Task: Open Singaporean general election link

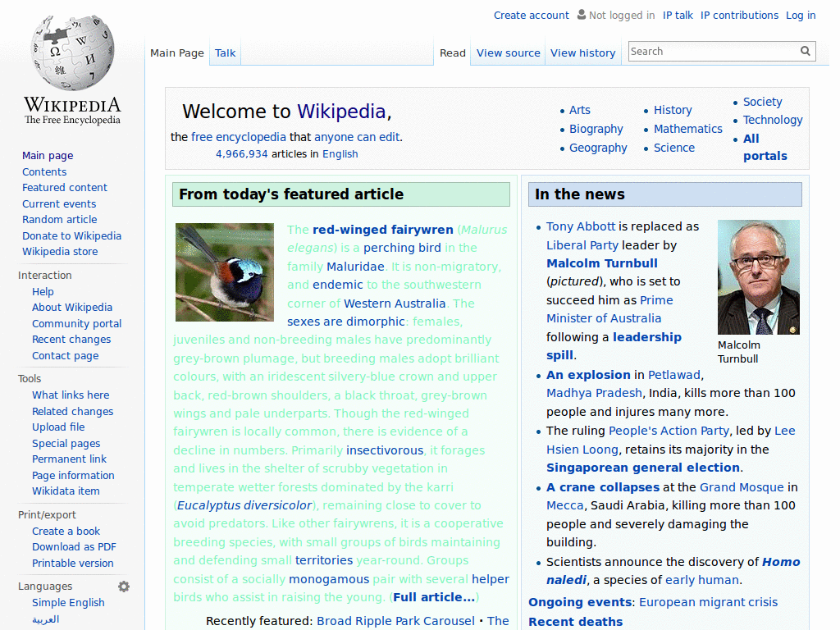Action: coord(643,468)
